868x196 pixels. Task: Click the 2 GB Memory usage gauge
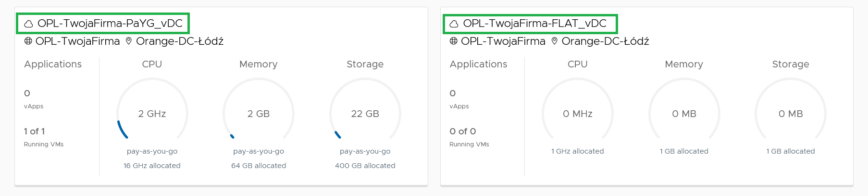(259, 114)
